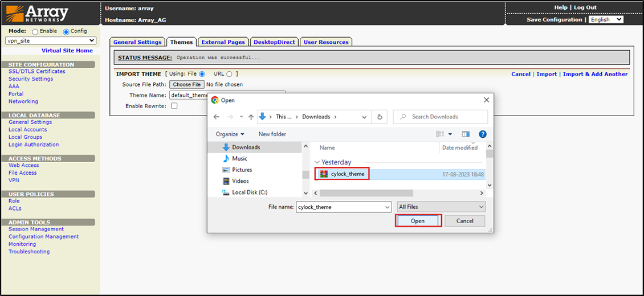Select the cylock_theme archive file icon
644x296 pixels.
(x=324, y=174)
